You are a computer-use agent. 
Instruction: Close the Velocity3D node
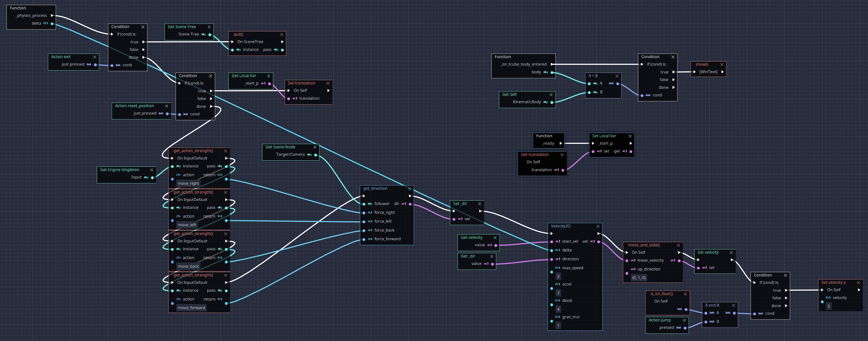point(598,226)
